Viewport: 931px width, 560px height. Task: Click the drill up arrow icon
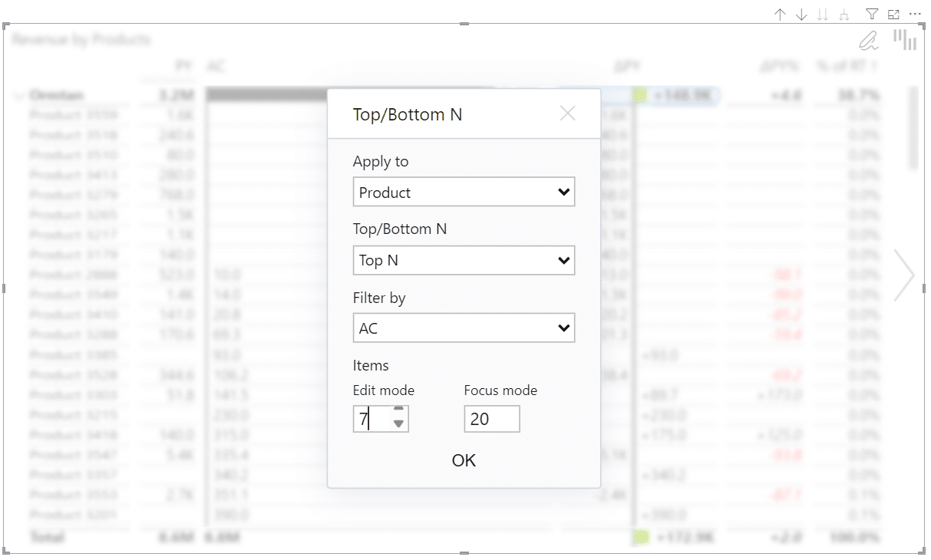(x=781, y=14)
